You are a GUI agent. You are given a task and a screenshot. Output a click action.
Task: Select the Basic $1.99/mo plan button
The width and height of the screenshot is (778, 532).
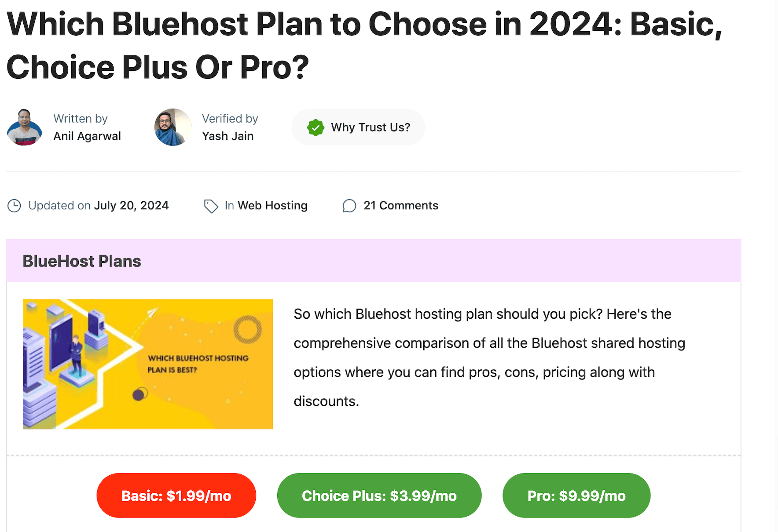(x=176, y=495)
